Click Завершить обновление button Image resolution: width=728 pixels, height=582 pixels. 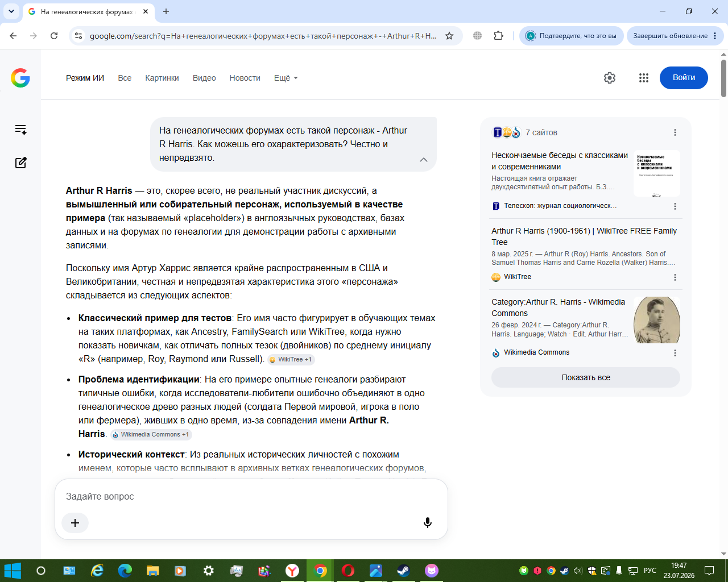(x=675, y=36)
